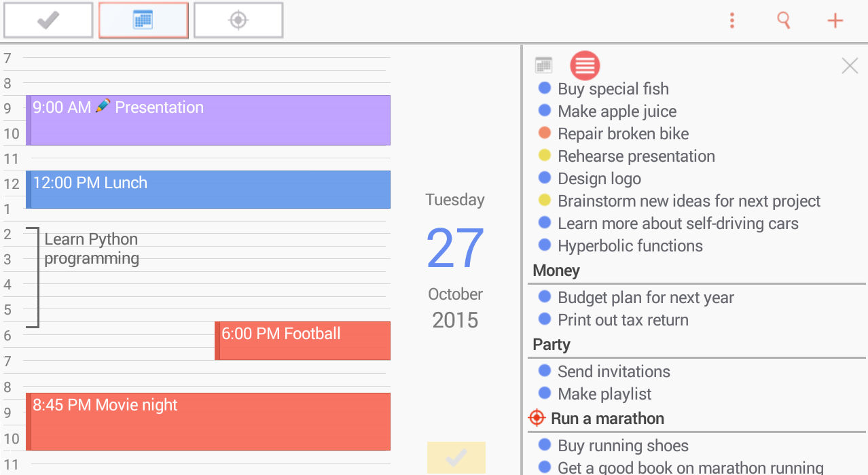This screenshot has width=868, height=475.
Task: Toggle the yellow checkmark button
Action: tap(456, 457)
